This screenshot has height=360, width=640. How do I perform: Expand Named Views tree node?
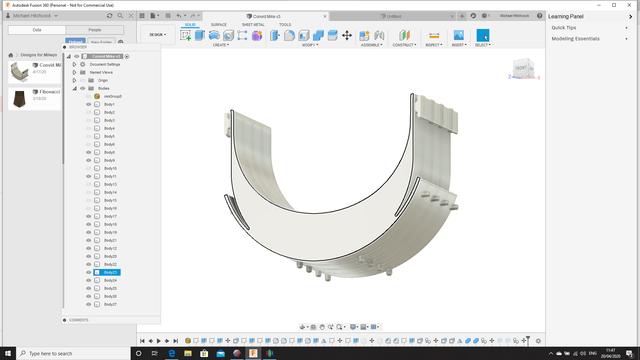[x=74, y=72]
